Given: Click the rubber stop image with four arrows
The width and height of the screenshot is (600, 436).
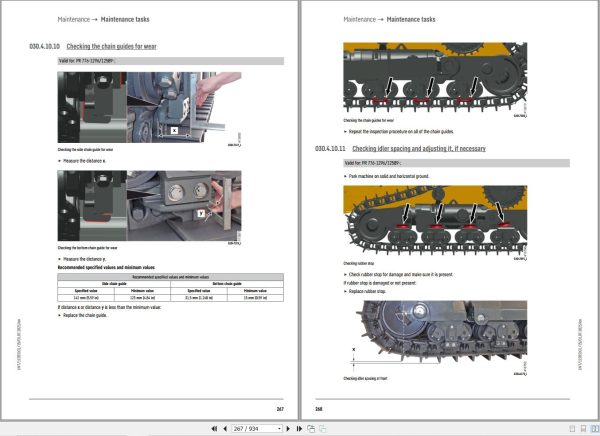Looking at the screenshot, I should point(435,220).
